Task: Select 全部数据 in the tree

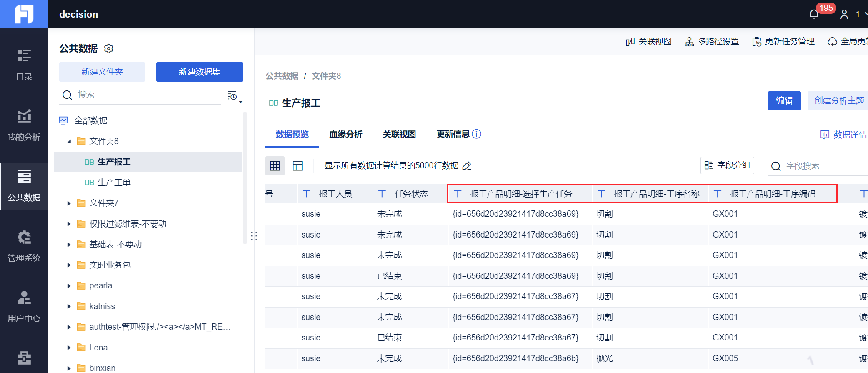Action: point(91,120)
